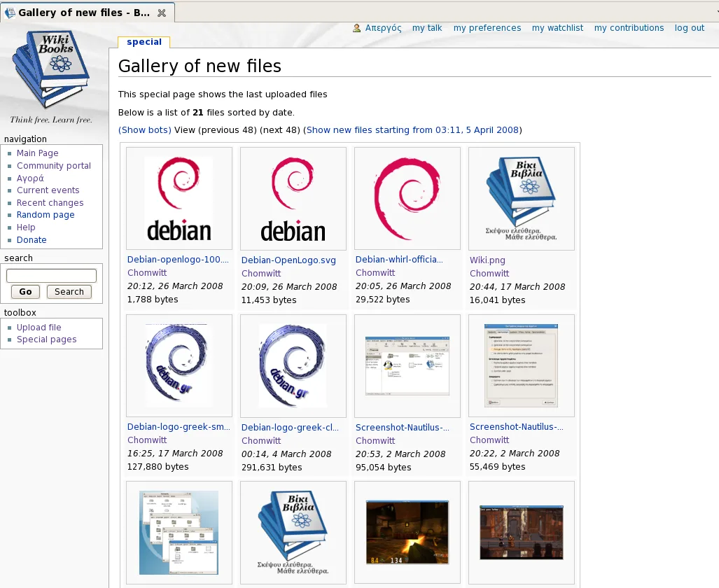Open the Debian-logo-greek-cl... file link
719x588 pixels.
click(x=291, y=427)
